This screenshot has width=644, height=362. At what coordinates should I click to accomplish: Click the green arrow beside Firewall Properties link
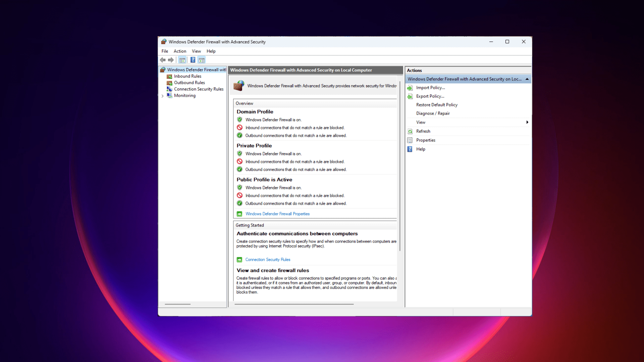(x=239, y=214)
